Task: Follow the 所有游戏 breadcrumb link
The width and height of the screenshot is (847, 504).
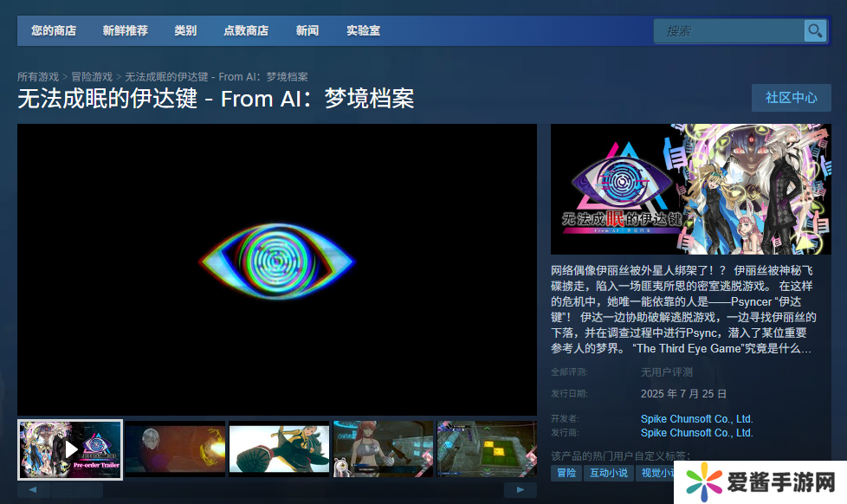Action: point(38,77)
